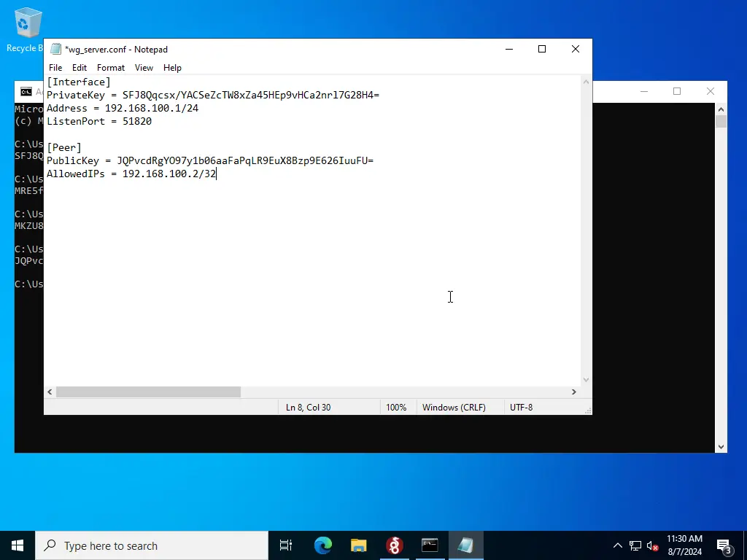747x560 pixels.
Task: Maximize the Notepad window
Action: point(542,49)
